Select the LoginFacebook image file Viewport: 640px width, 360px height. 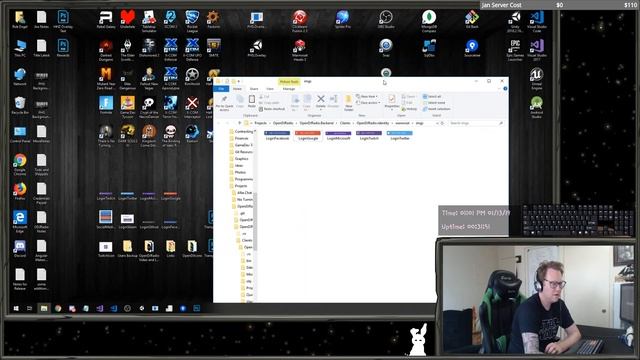click(x=277, y=136)
